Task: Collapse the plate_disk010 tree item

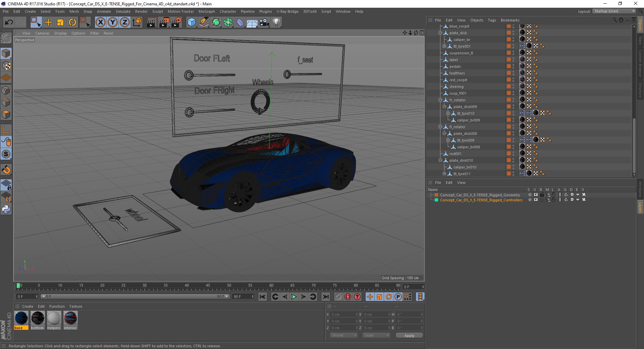Action: click(x=440, y=160)
